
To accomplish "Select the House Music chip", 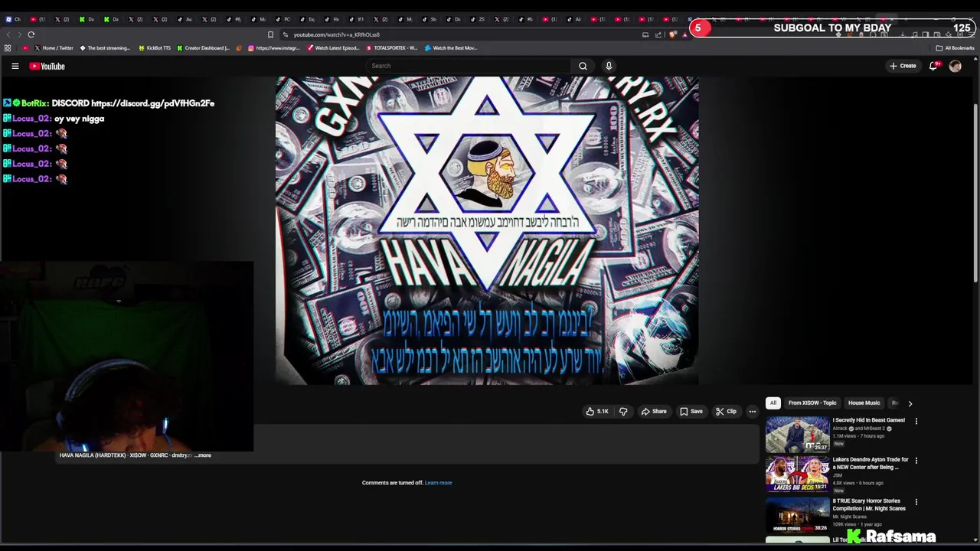I will pos(864,403).
